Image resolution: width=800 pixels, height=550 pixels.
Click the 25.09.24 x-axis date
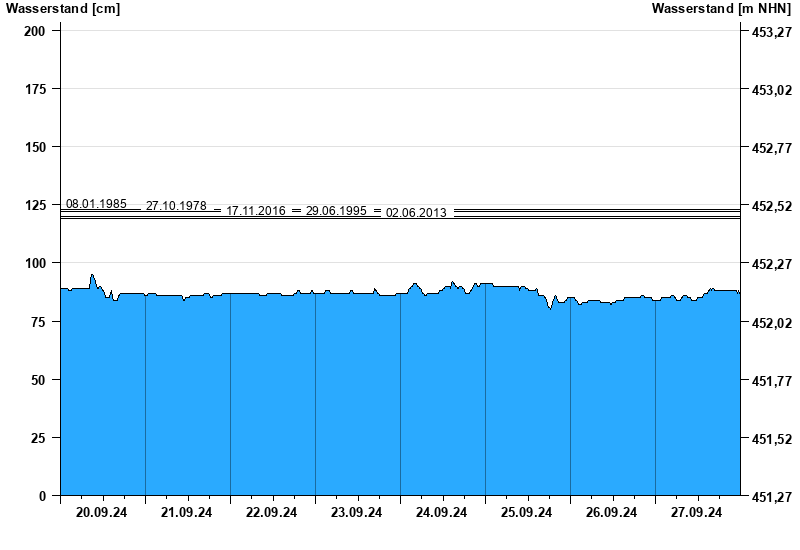click(x=527, y=513)
